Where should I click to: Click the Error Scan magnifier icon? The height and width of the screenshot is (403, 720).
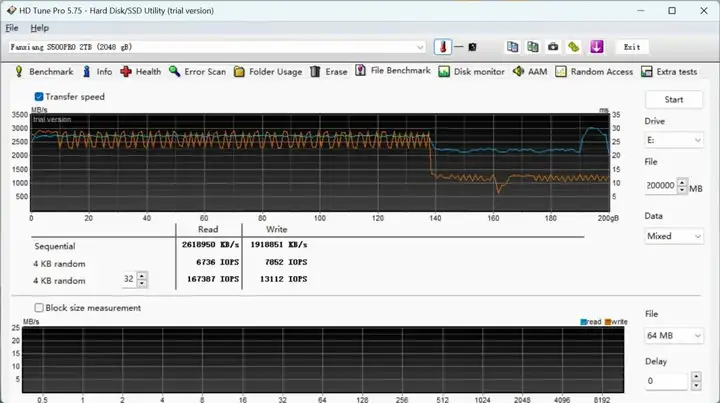pos(174,71)
